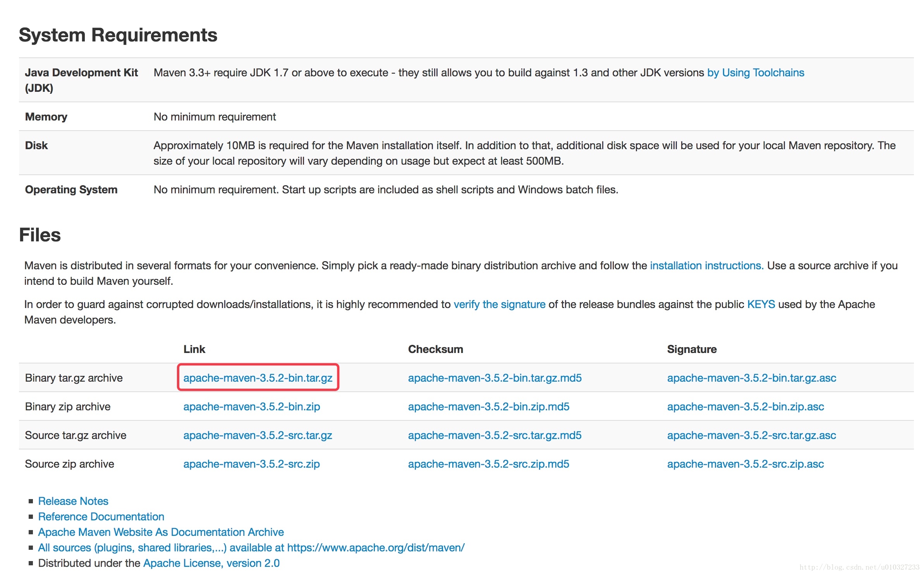Open signature apache-maven-3.5.2-src.zip.asc
The height and width of the screenshot is (575, 924).
coord(745,464)
